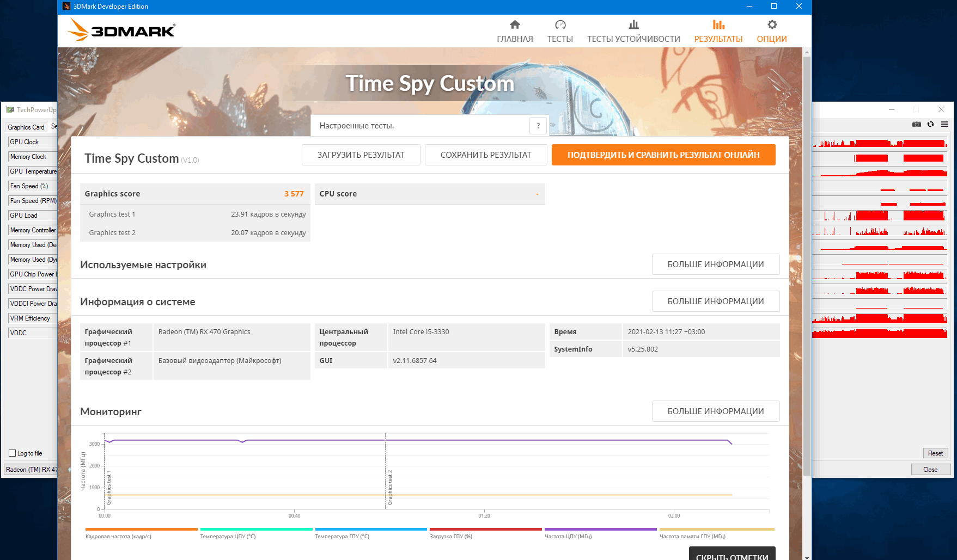
Task: Click GPU-Z screenshot camera icon
Action: click(x=917, y=124)
